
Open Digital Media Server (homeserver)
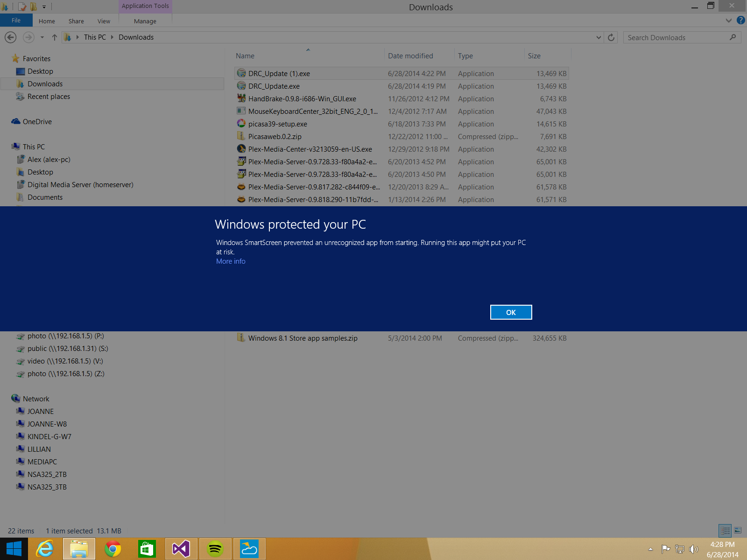point(80,185)
